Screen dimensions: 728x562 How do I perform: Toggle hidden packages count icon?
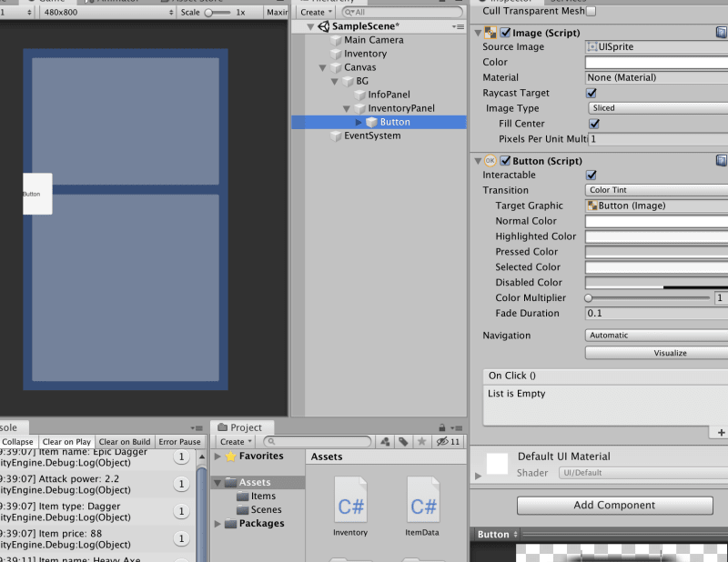pos(448,442)
